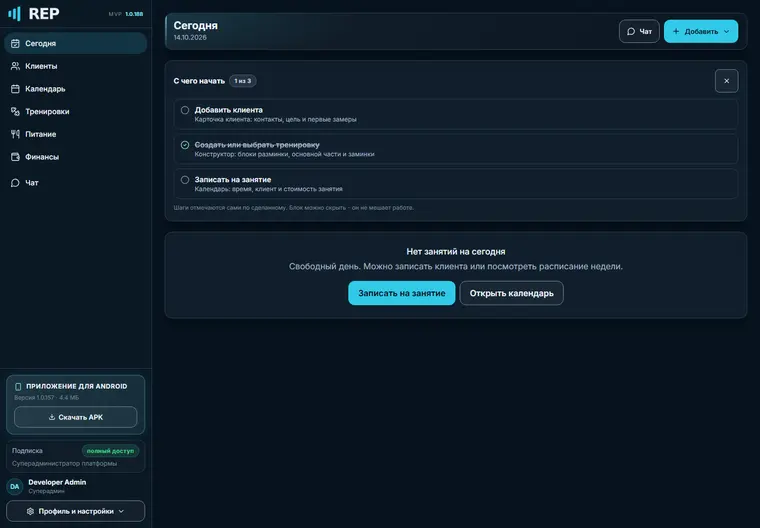Click the Календарь sidebar icon

(15, 89)
